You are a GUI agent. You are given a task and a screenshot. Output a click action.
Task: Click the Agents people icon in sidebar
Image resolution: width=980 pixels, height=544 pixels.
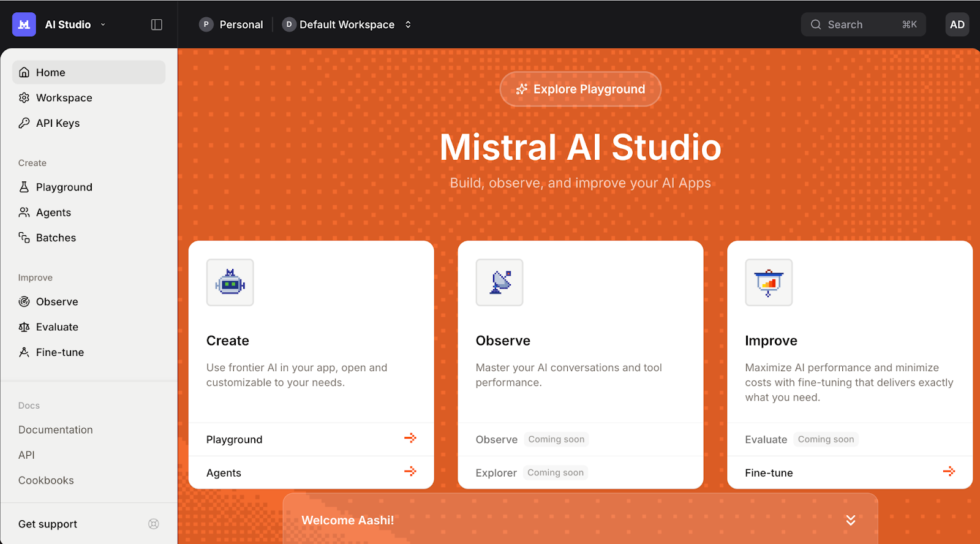tap(24, 213)
